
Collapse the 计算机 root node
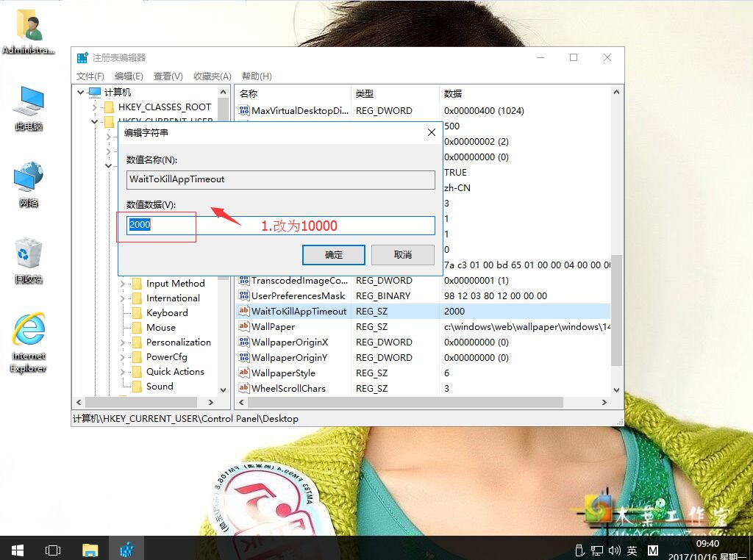click(x=80, y=93)
